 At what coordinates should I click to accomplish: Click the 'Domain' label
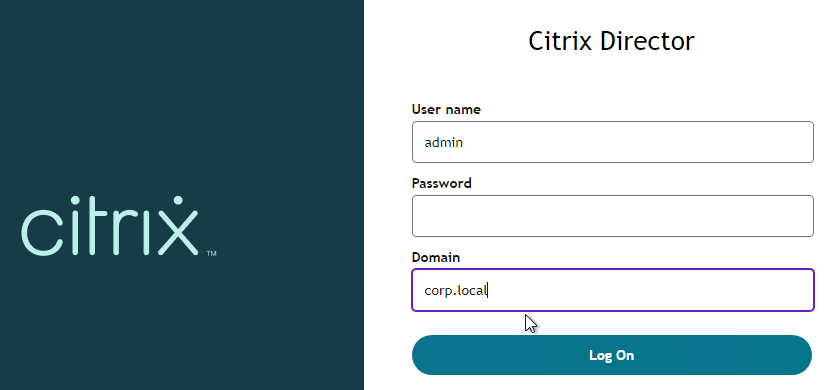pos(436,257)
